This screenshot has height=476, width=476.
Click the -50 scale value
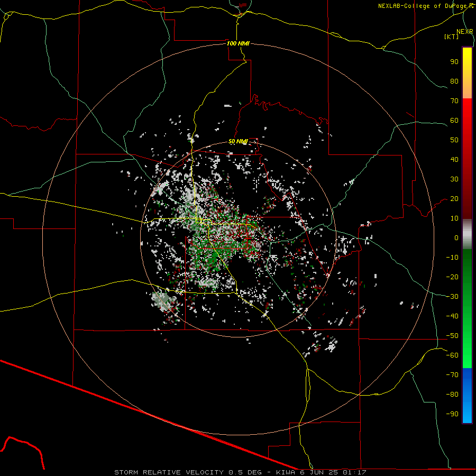click(452, 336)
